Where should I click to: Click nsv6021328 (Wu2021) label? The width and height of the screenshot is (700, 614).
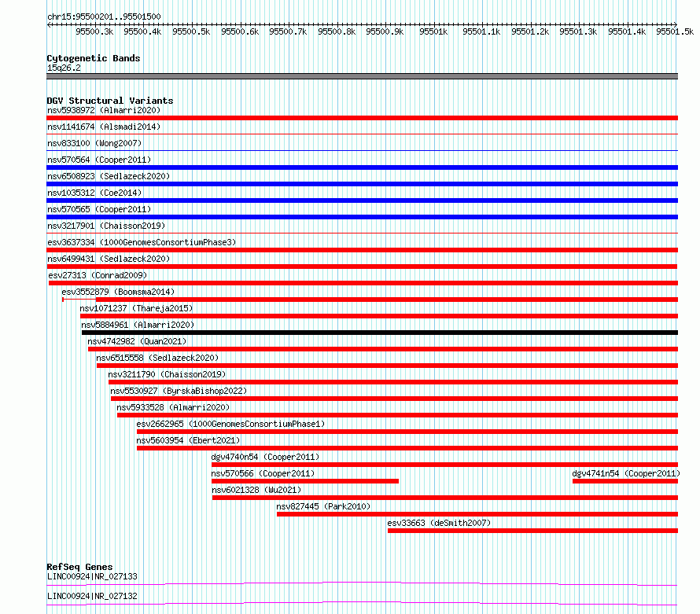(256, 490)
